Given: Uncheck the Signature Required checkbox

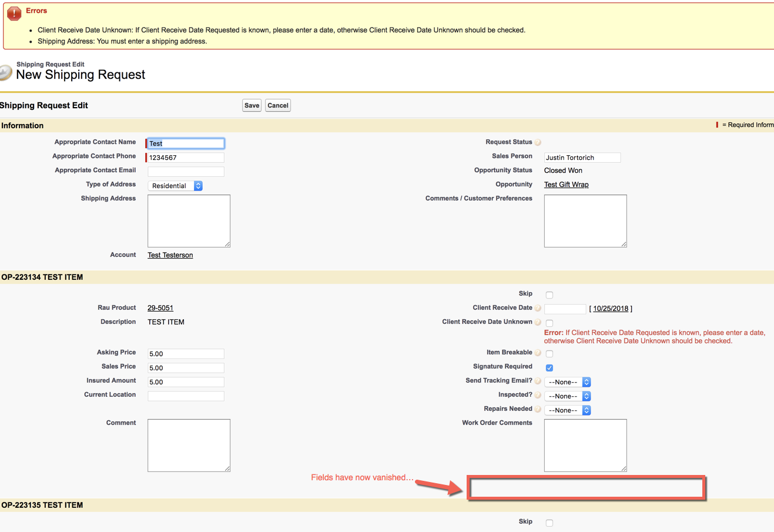Looking at the screenshot, I should pyautogui.click(x=549, y=368).
